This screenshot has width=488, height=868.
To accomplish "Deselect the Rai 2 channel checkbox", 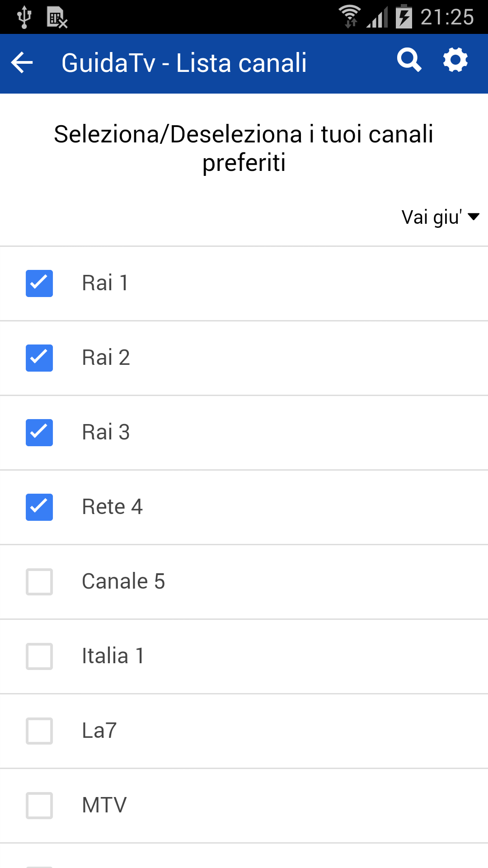I will 39,358.
